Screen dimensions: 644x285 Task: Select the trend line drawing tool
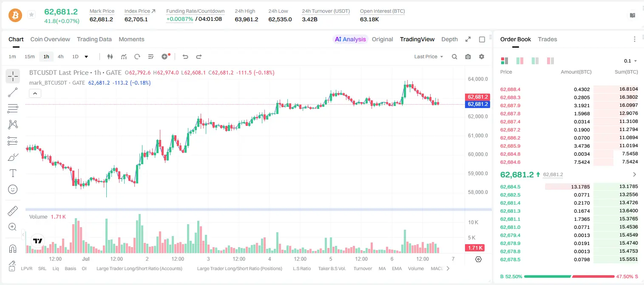[x=13, y=92]
